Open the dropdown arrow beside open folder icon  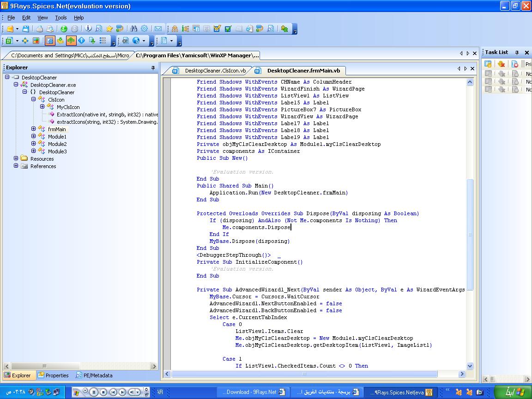17,29
